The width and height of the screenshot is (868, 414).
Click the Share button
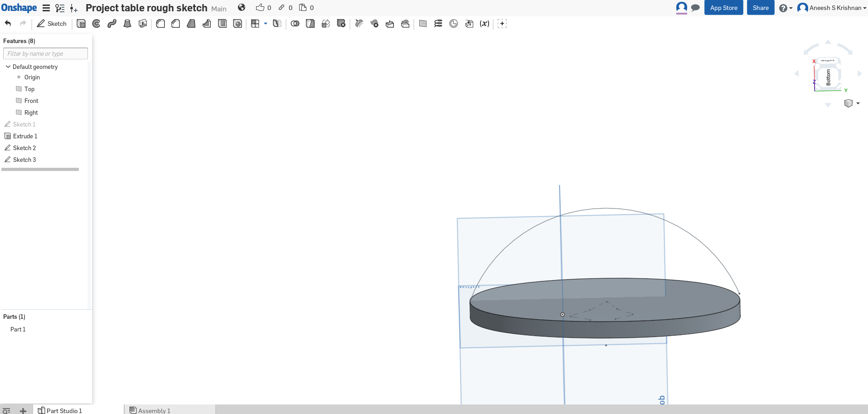(x=760, y=8)
